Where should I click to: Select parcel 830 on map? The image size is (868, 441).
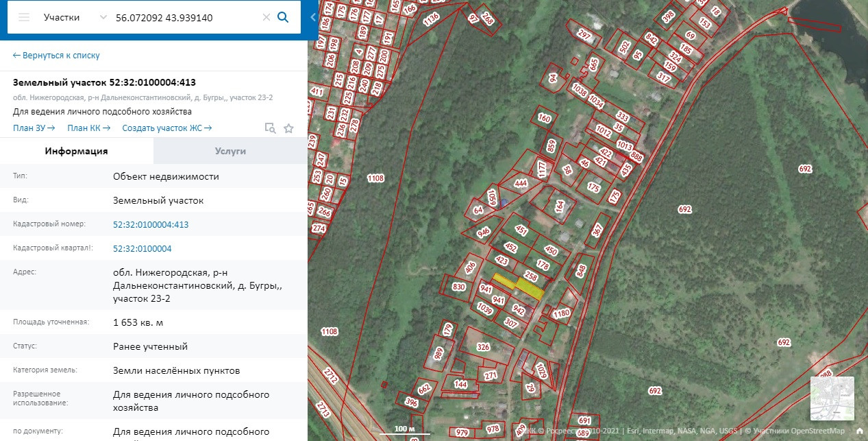tap(459, 287)
